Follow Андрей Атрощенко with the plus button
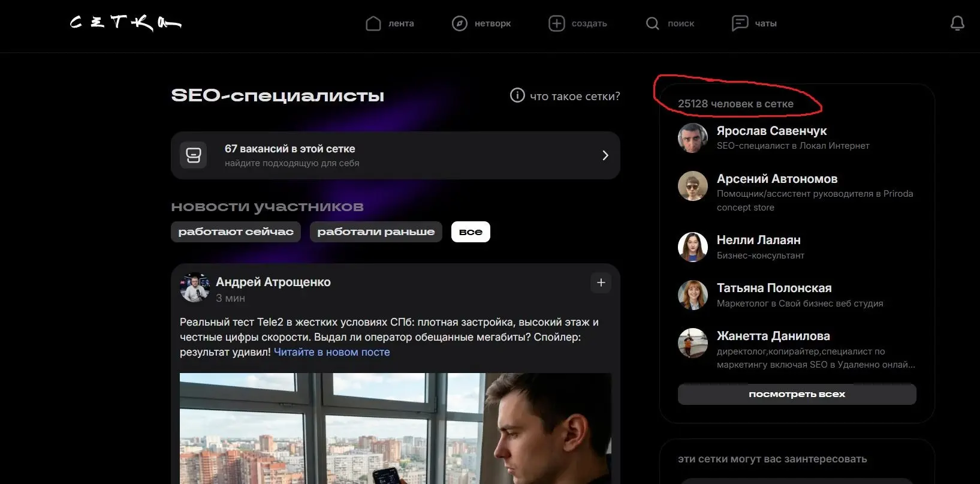Viewport: 980px width, 484px height. click(x=601, y=282)
